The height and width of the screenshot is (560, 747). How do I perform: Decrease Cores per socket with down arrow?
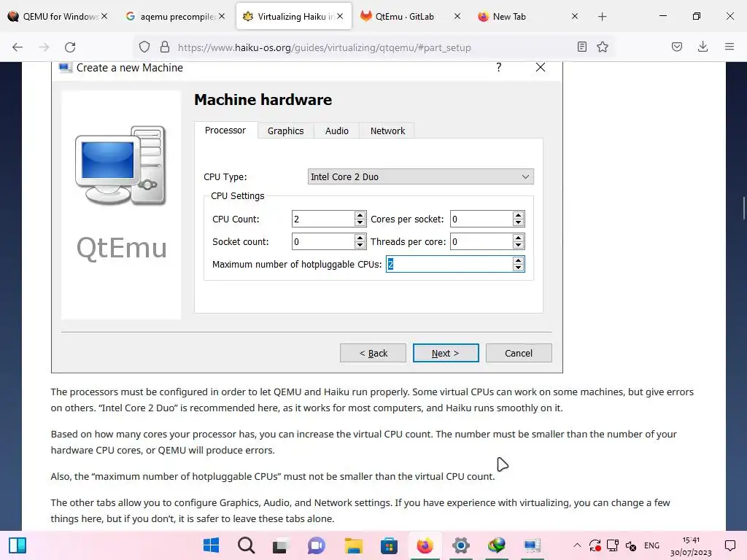click(519, 223)
